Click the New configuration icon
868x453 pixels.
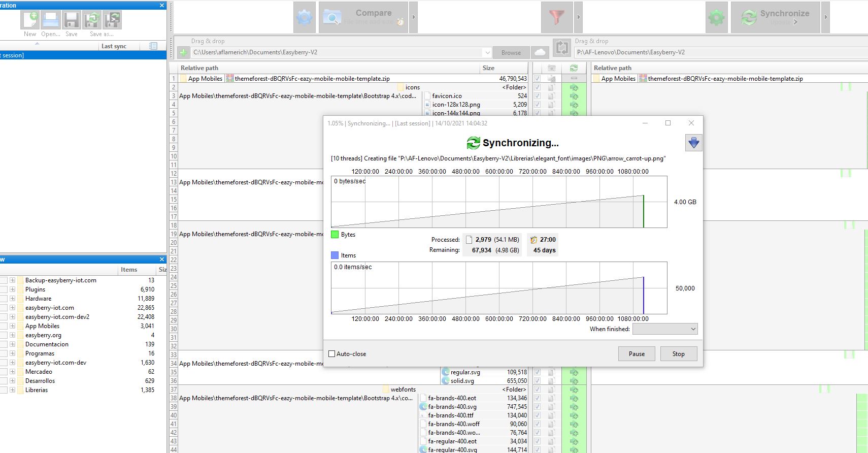click(x=30, y=20)
